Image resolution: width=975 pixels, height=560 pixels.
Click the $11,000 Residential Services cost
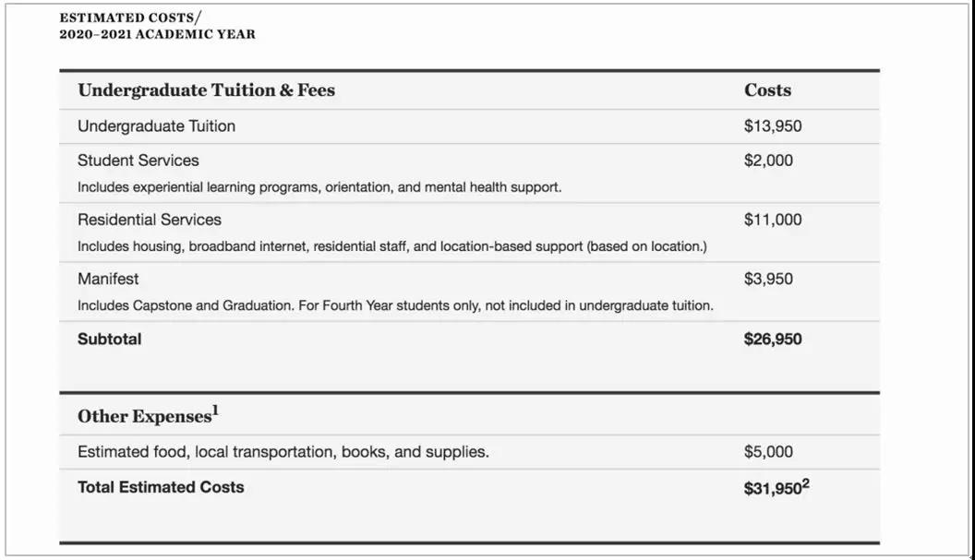pyautogui.click(x=773, y=220)
